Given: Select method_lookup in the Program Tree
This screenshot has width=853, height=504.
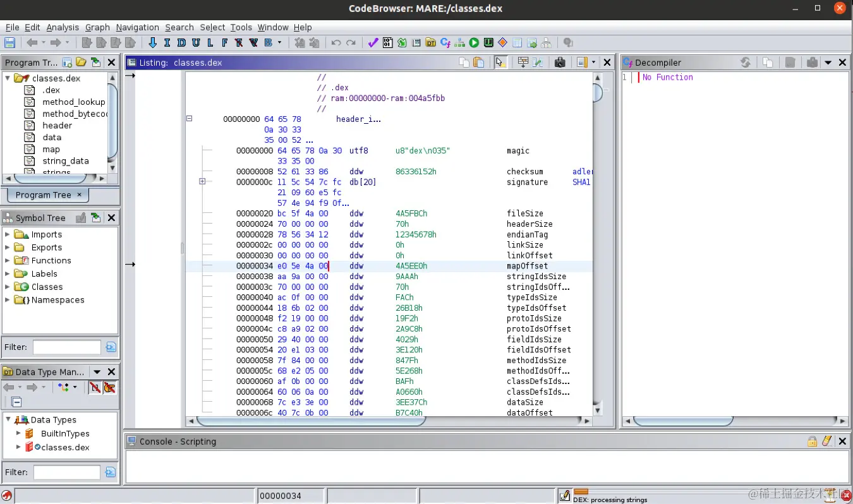Looking at the screenshot, I should point(73,102).
